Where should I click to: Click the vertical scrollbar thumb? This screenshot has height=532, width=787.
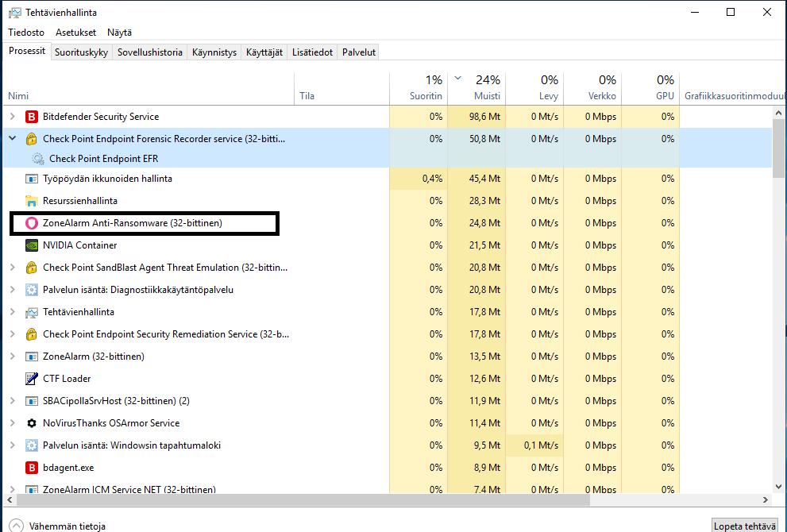778,148
